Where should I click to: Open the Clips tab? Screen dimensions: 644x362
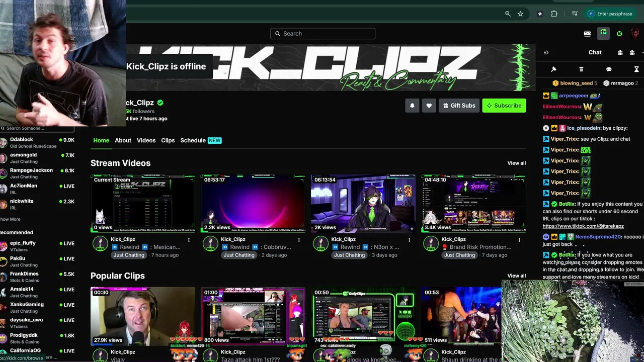tap(168, 140)
